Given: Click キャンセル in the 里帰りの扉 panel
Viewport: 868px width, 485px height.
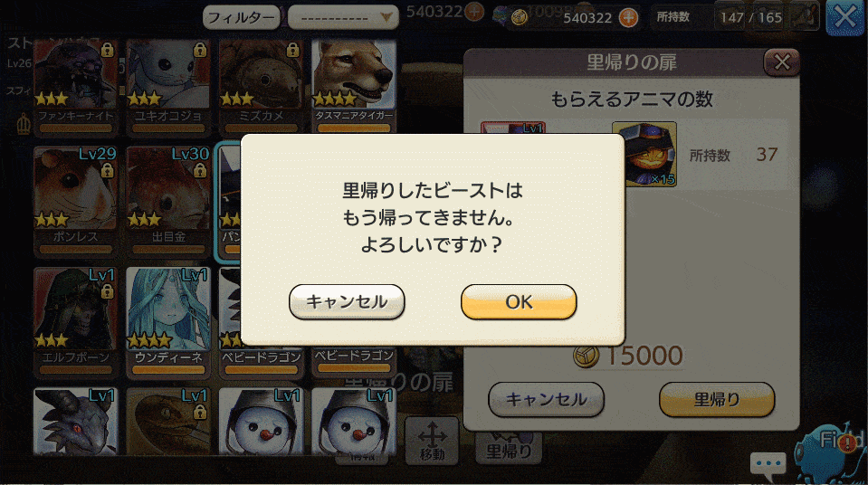Looking at the screenshot, I should click(x=546, y=399).
